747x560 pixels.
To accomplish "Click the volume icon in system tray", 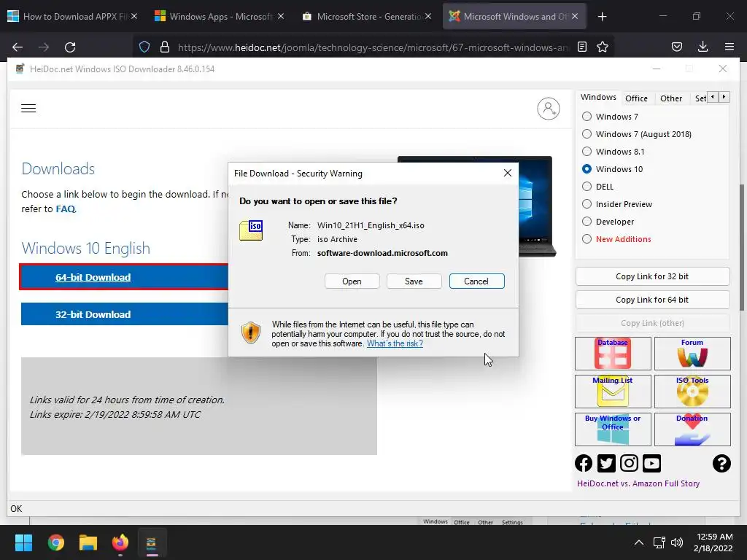I will point(676,542).
